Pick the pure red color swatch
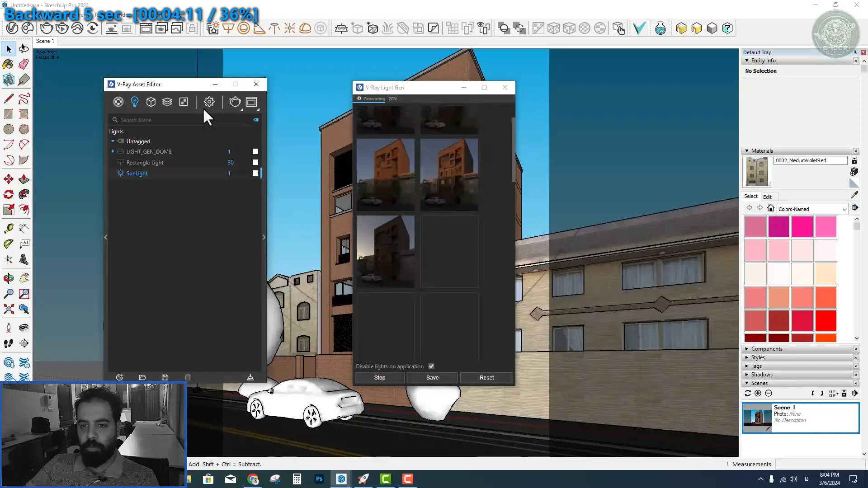This screenshot has height=488, width=868. click(x=826, y=321)
